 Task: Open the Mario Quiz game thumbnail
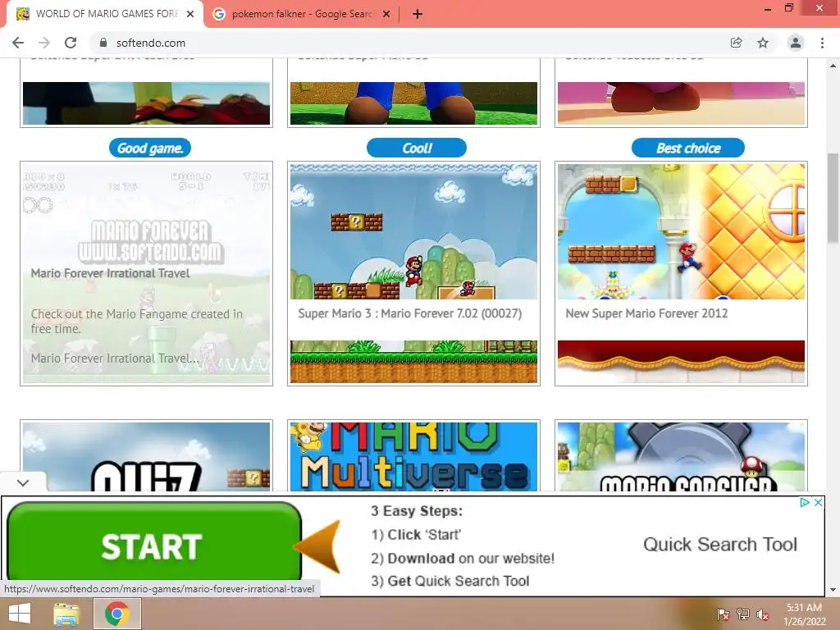(146, 456)
